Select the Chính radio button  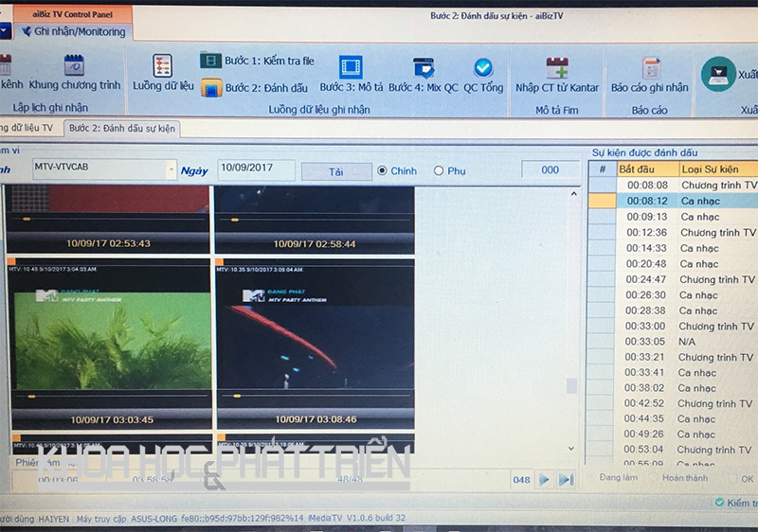(x=383, y=171)
